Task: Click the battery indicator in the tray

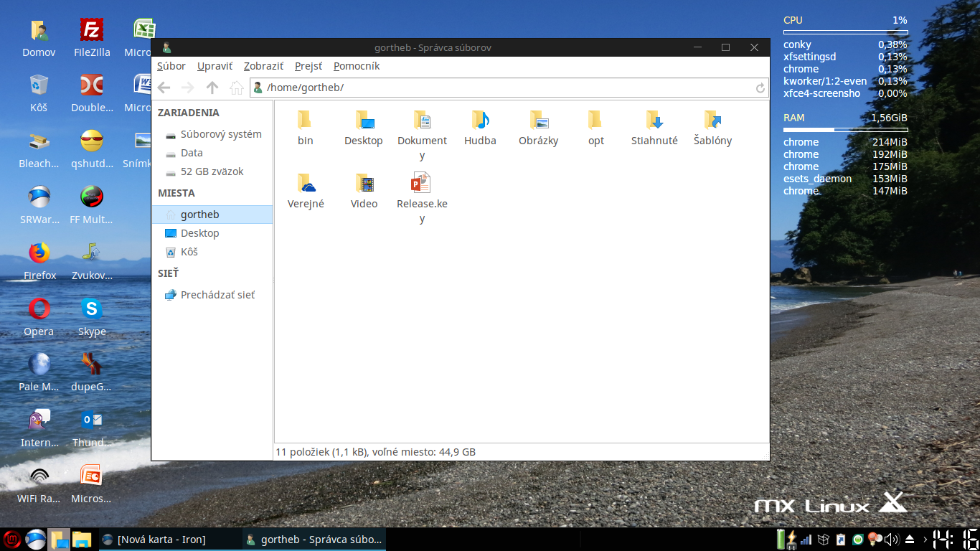Action: click(780, 539)
